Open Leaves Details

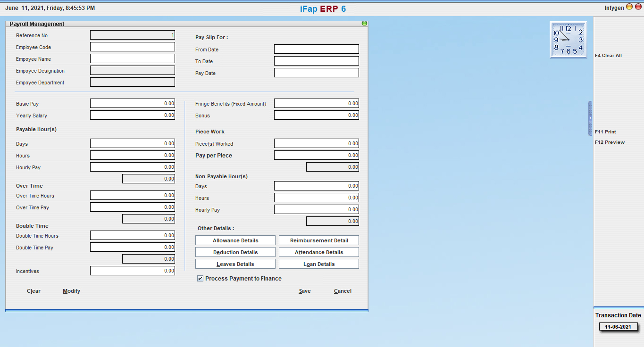(x=235, y=264)
